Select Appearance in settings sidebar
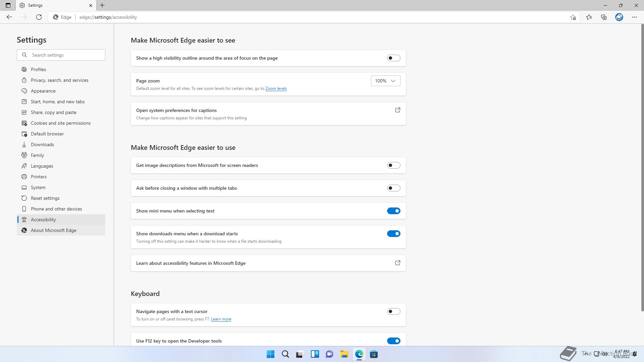Screen dimensions: 644x362 [x=61, y=91]
